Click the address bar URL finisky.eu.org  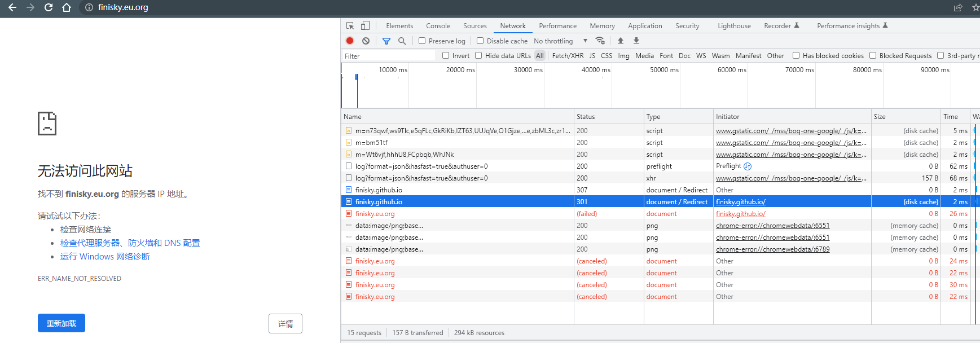pos(123,7)
